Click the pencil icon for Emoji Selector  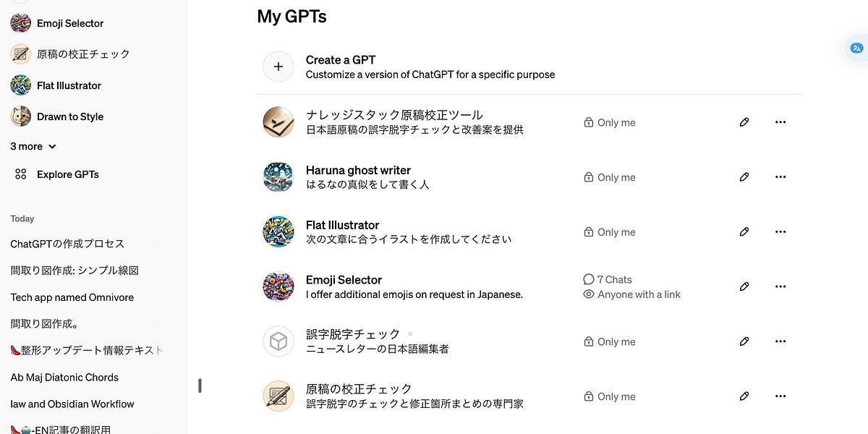pos(744,286)
